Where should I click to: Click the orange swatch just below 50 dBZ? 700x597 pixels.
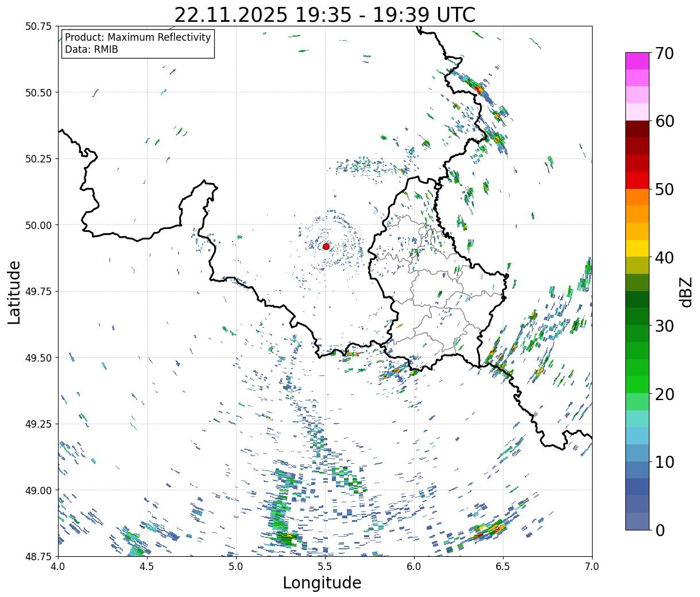[637, 197]
